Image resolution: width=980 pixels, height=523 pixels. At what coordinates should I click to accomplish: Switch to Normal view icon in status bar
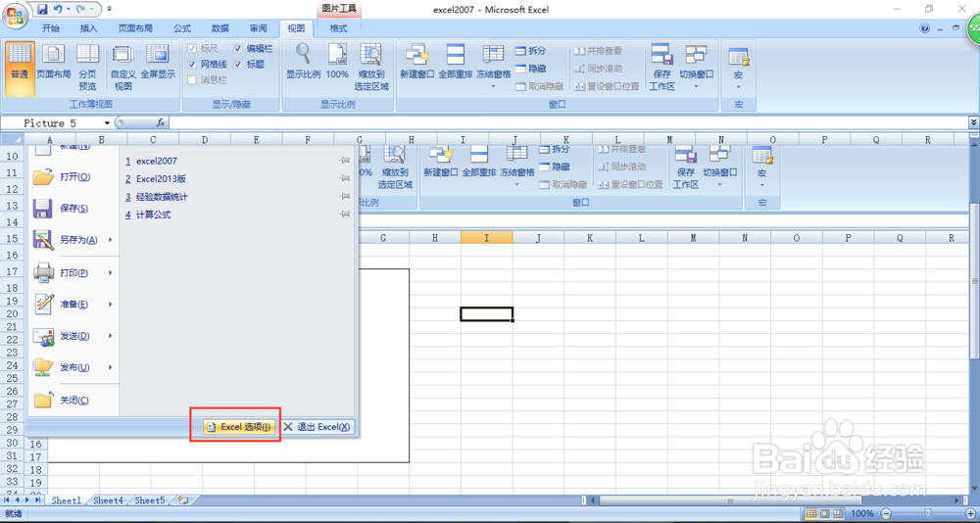point(811,513)
